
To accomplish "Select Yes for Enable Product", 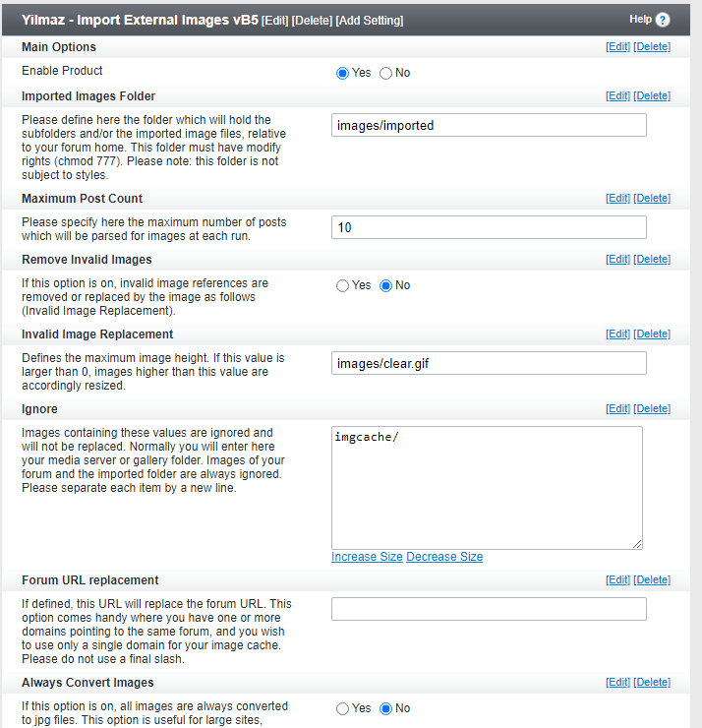I will [x=342, y=74].
